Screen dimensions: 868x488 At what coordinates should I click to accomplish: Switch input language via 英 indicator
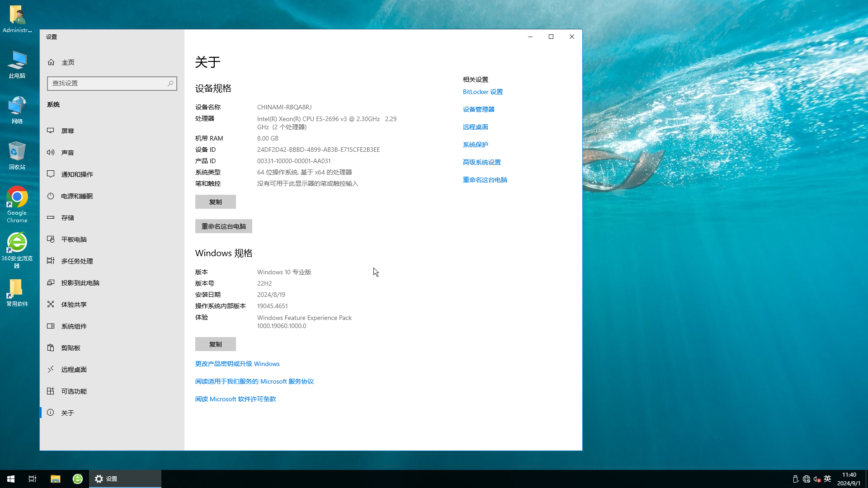coord(827,479)
